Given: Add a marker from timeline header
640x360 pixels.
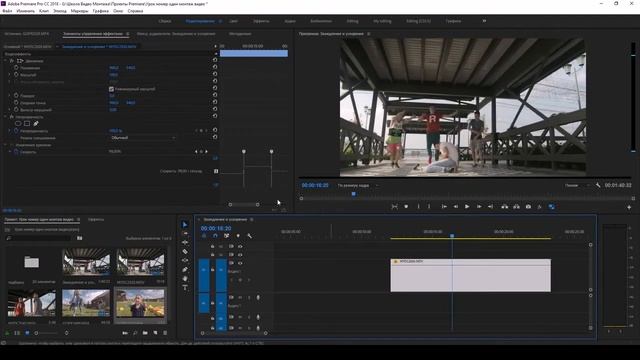Looking at the screenshot, I should (238, 236).
